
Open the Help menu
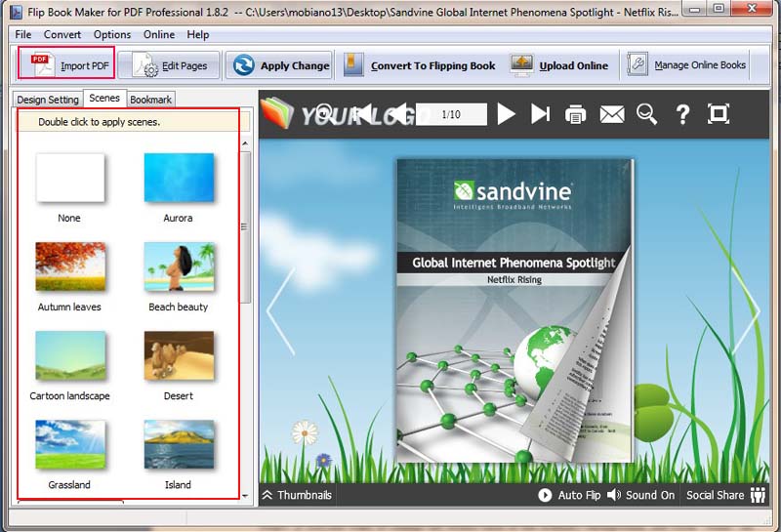(x=198, y=34)
